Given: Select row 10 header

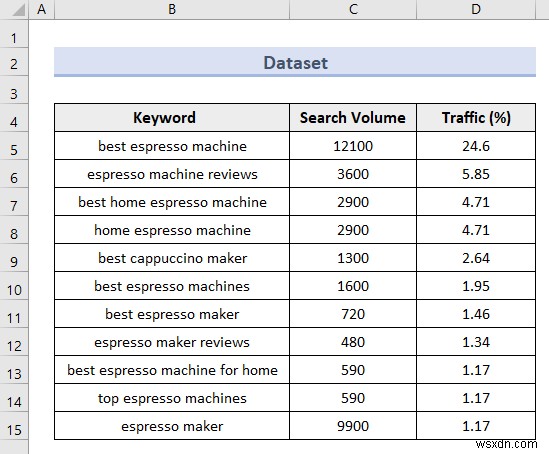Looking at the screenshot, I should (x=14, y=286).
